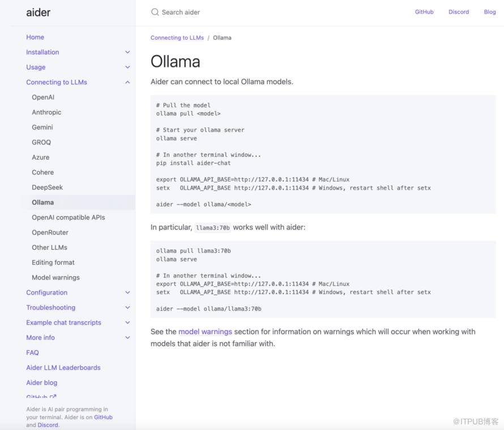The width and height of the screenshot is (504, 430).
Task: Click the Connecting to LLMs breadcrumb
Action: click(177, 38)
